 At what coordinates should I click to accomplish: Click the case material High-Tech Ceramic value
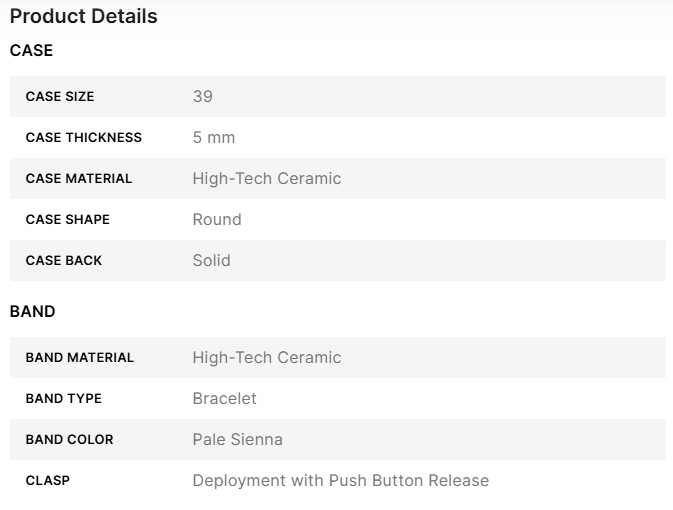(267, 179)
